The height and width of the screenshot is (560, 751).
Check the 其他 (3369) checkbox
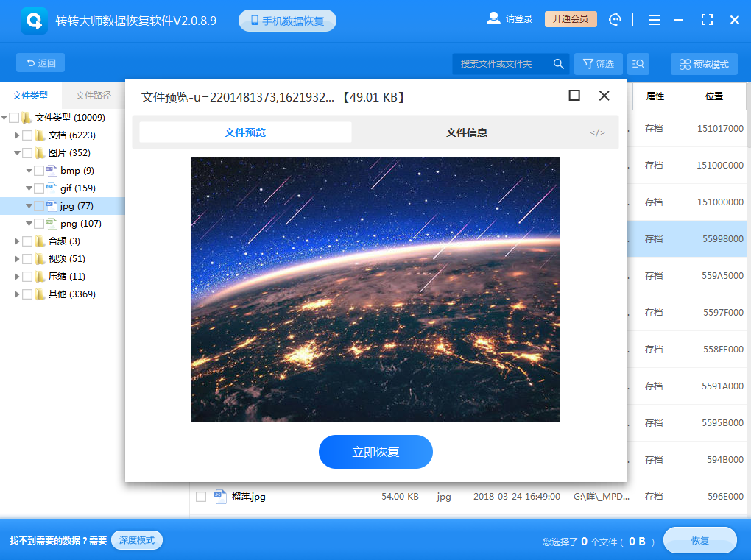[27, 294]
